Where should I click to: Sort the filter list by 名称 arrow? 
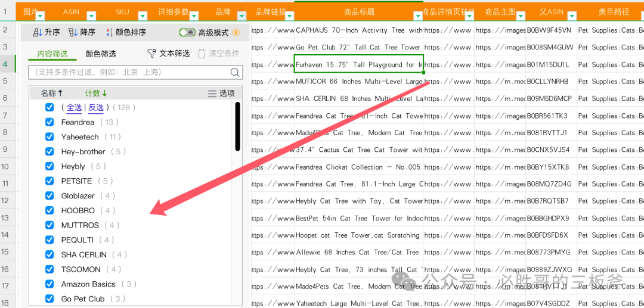click(x=52, y=94)
